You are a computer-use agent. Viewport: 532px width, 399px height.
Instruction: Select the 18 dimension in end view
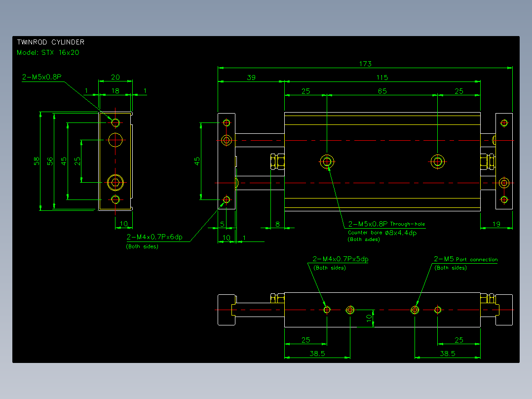click(x=115, y=91)
